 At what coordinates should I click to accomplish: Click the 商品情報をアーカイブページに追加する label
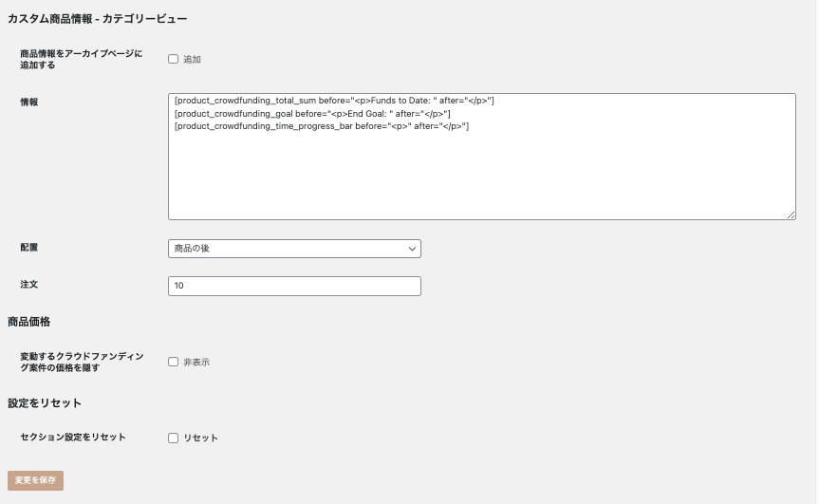tap(81, 60)
